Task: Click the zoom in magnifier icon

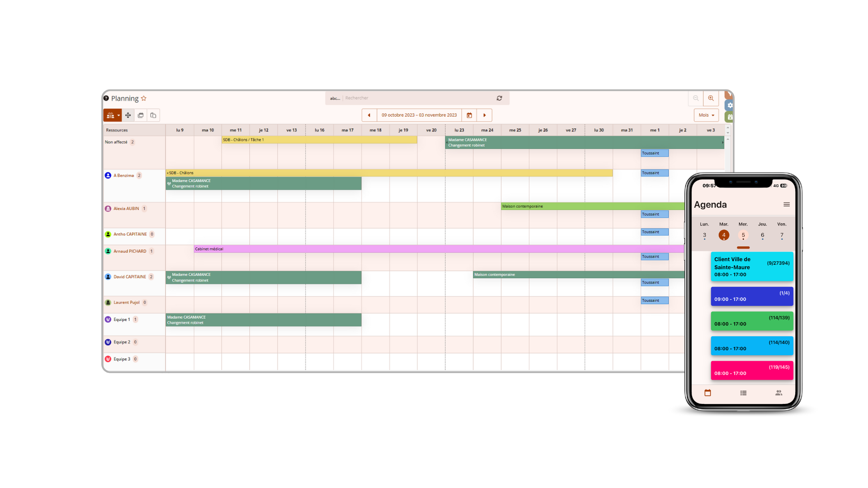Action: pos(711,98)
